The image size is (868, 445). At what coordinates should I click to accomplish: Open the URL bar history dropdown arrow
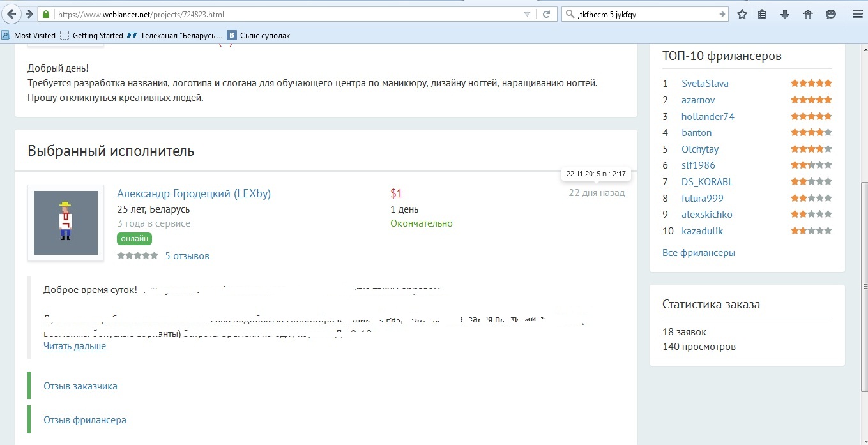click(527, 14)
